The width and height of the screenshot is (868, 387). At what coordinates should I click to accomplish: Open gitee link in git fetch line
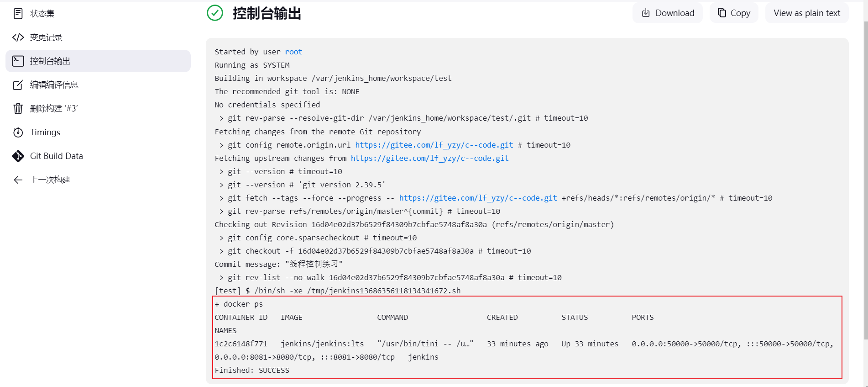click(x=478, y=198)
